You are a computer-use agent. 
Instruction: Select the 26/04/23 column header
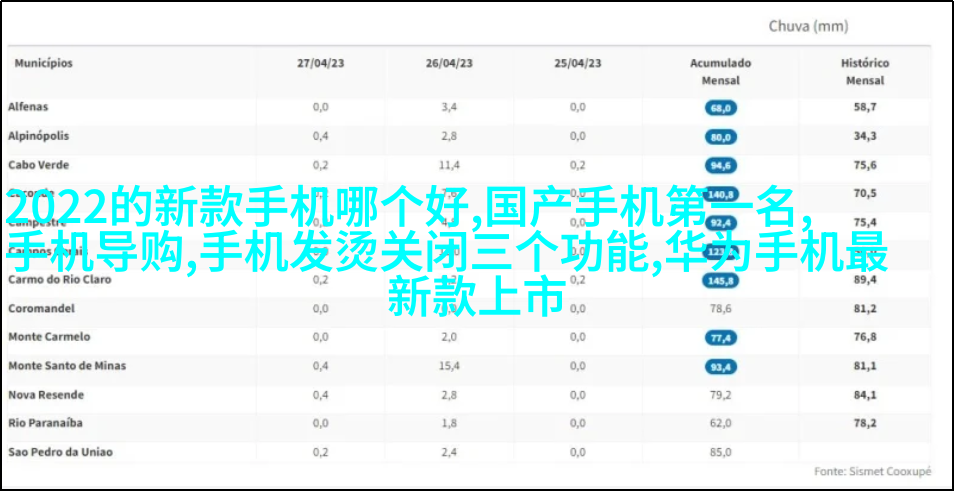449,63
